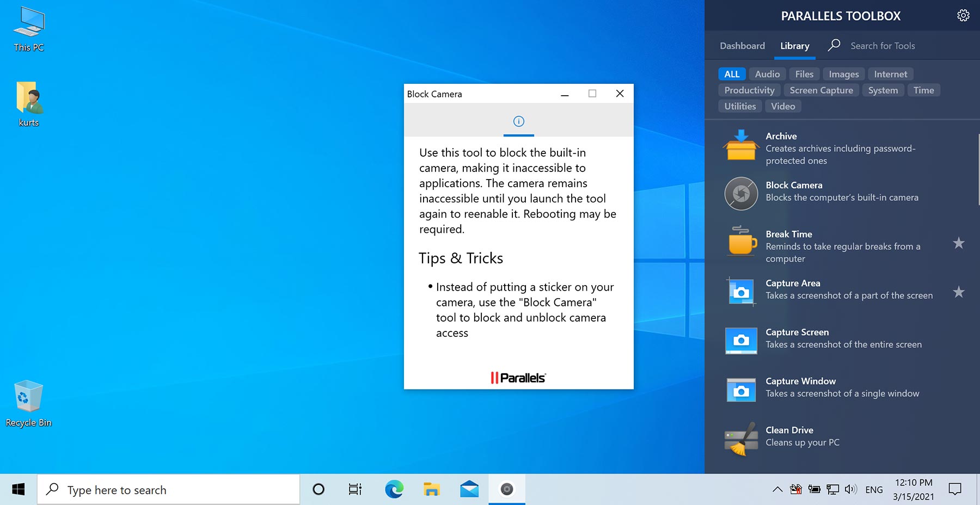
Task: Unfavorite the Capture Area tool
Action: pyautogui.click(x=959, y=292)
